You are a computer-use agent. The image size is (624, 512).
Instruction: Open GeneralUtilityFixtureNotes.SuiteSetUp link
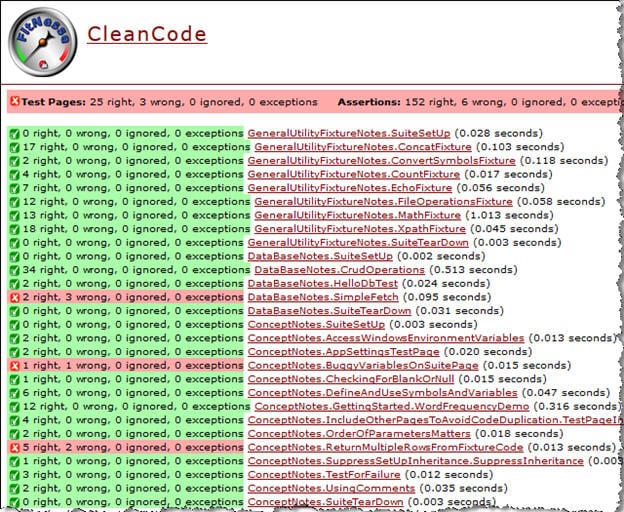point(349,133)
